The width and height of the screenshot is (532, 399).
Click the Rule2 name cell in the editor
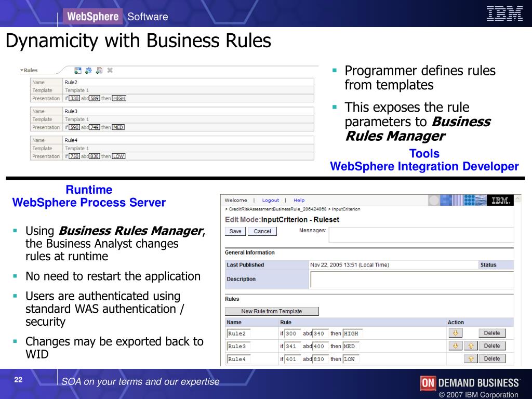point(188,82)
